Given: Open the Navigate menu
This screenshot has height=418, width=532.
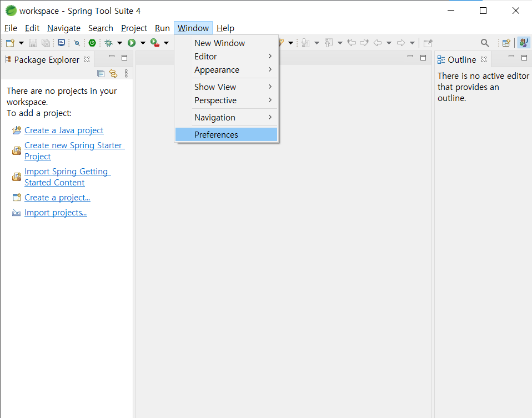Looking at the screenshot, I should tap(64, 28).
